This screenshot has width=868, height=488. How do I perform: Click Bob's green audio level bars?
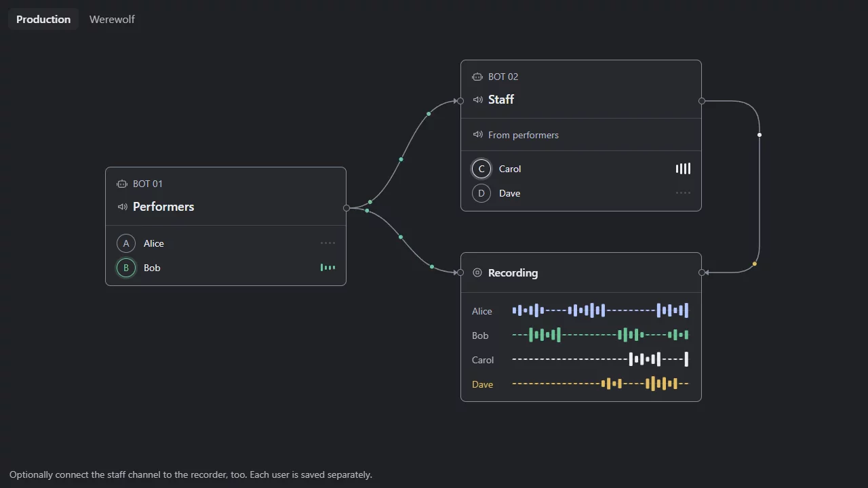pos(328,268)
